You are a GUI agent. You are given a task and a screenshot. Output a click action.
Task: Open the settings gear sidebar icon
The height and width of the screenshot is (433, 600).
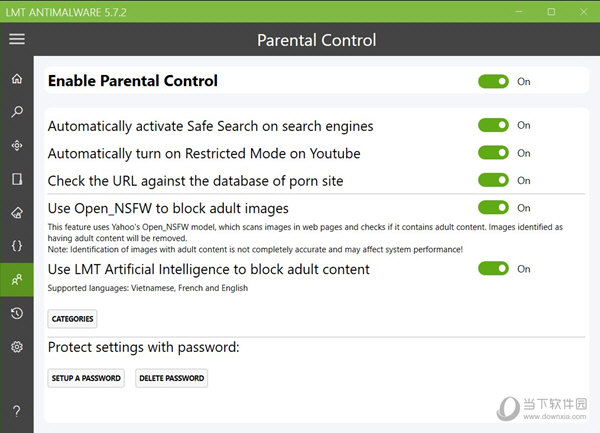[17, 347]
